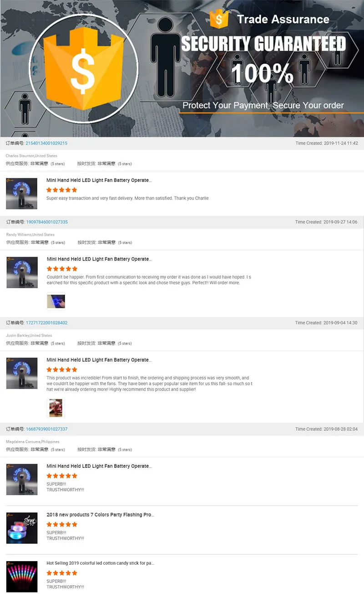Click reviewer name Magdalena Corcuera, Philippines
The height and width of the screenshot is (598, 364).
(33, 442)
